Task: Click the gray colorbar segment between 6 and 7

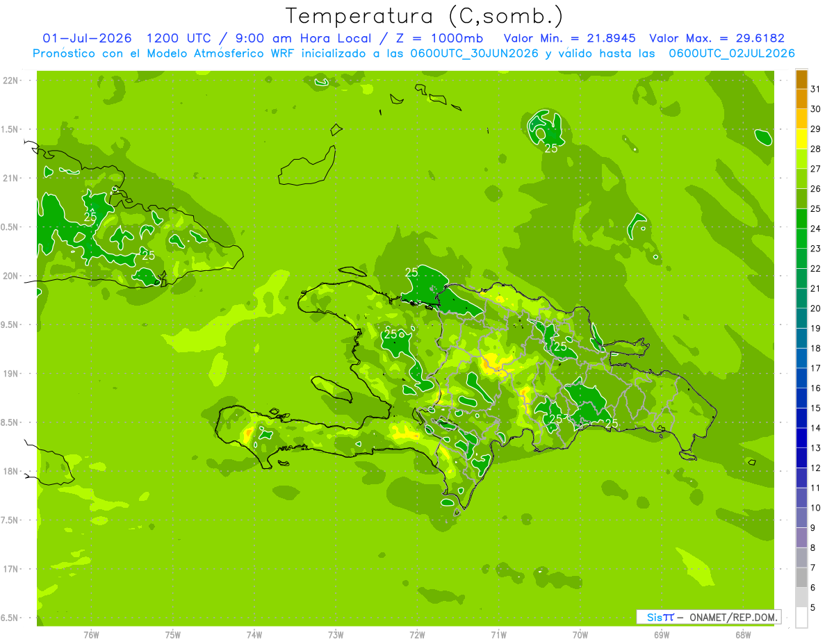Action: (801, 577)
